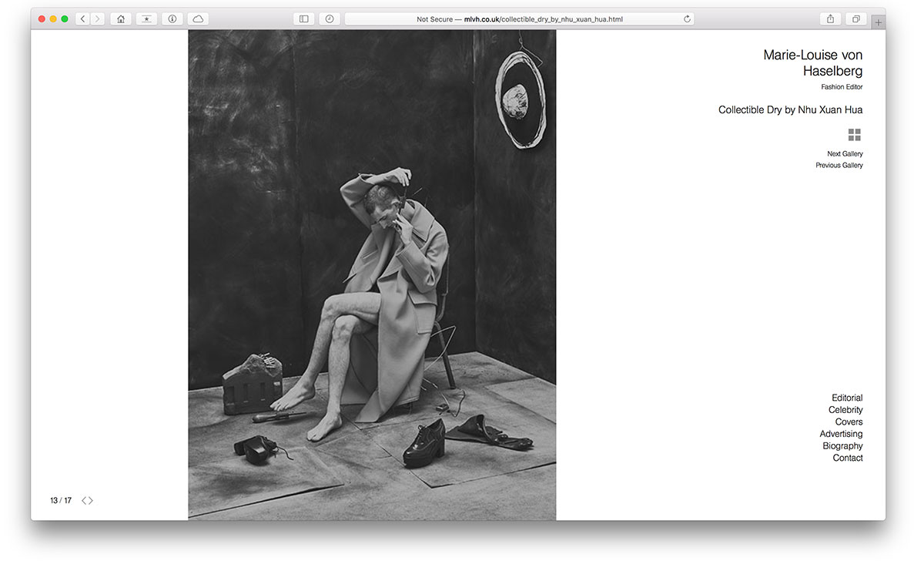Open the Covers section
The width and height of the screenshot is (924, 561).
849,422
